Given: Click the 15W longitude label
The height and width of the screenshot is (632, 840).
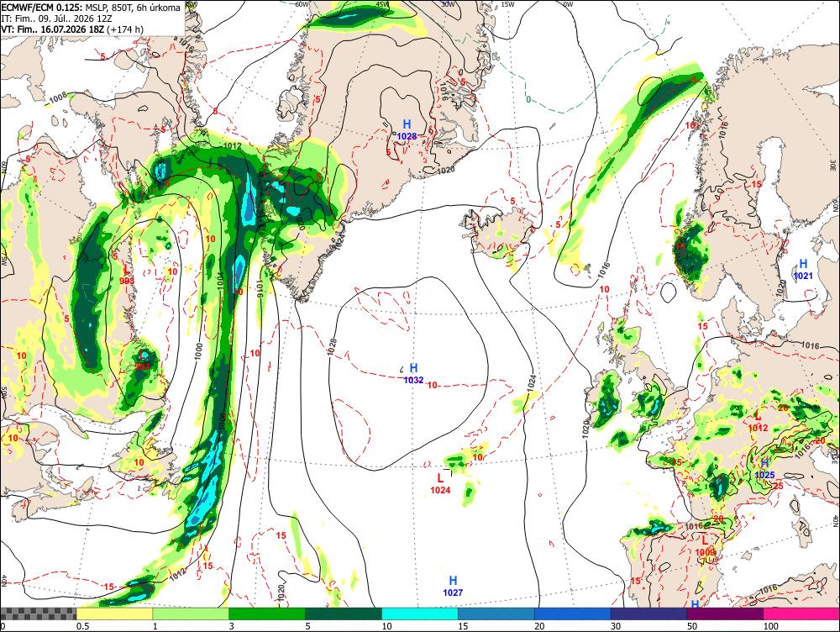Looking at the screenshot, I should click(x=508, y=3).
